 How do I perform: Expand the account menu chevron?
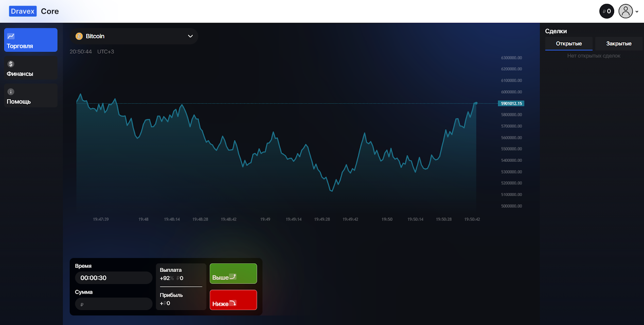(x=637, y=12)
